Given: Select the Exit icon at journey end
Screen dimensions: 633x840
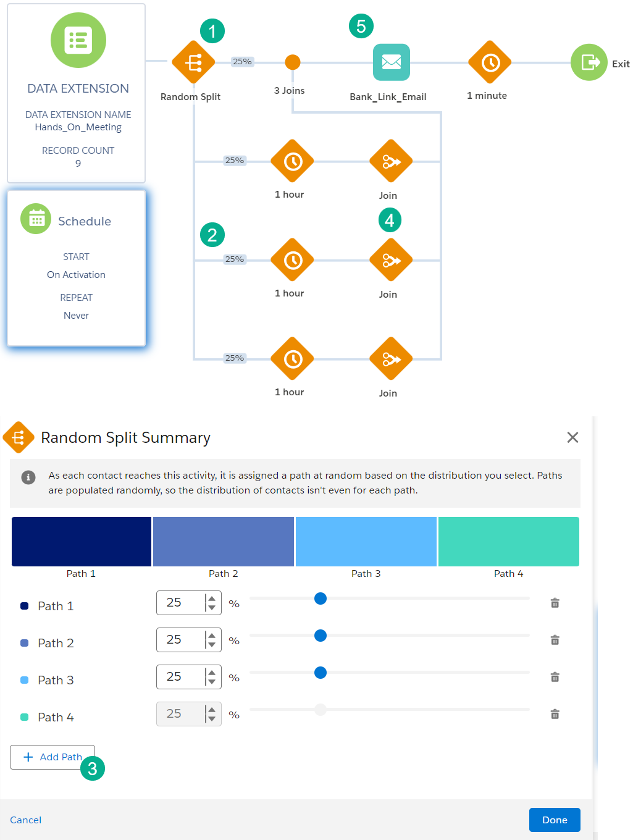Looking at the screenshot, I should point(589,62).
